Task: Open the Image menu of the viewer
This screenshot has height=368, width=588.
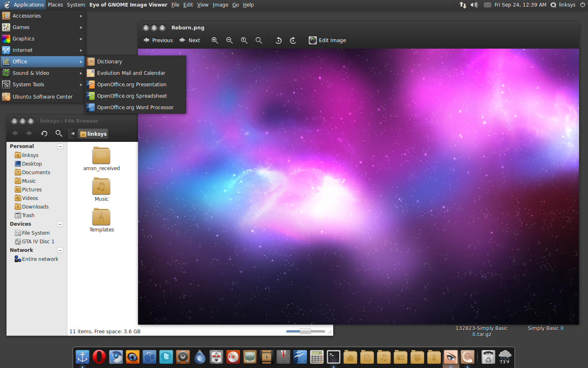Action: coord(220,4)
